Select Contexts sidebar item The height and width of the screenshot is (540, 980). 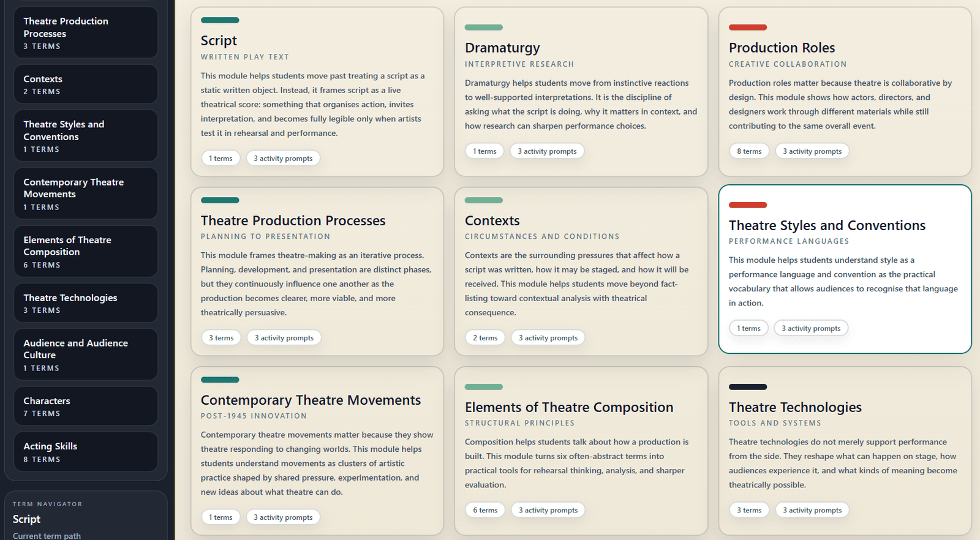(x=86, y=84)
